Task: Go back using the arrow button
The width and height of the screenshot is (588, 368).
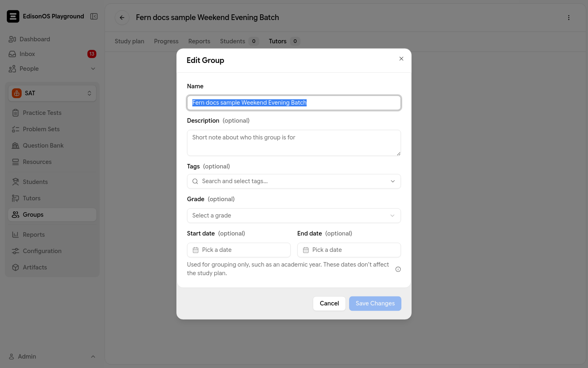Action: 122,18
